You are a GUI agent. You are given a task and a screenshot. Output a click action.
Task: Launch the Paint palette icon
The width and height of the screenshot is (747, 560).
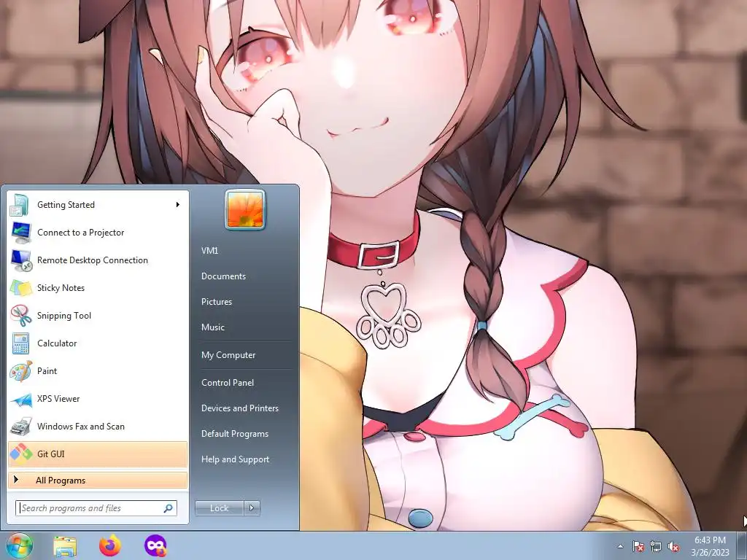(x=20, y=371)
